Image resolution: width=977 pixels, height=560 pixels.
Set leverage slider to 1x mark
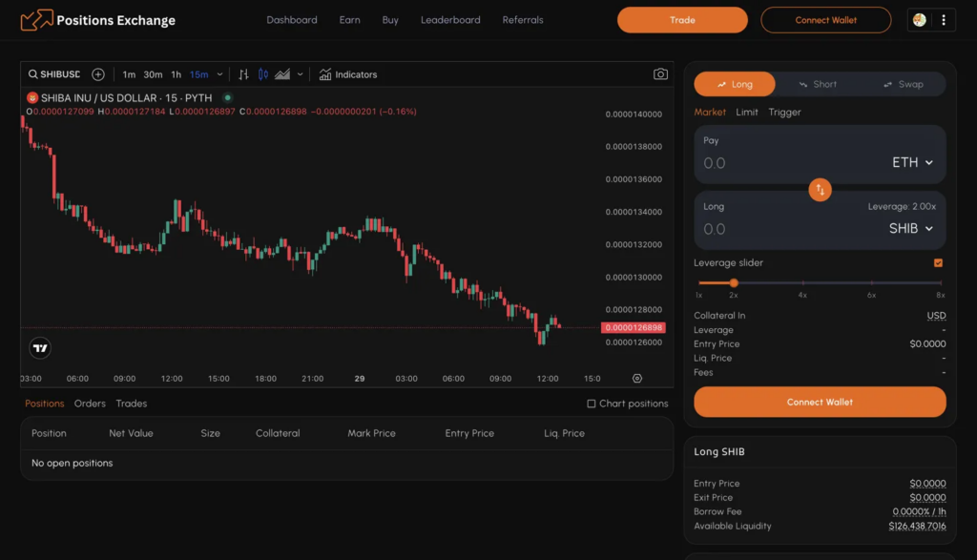(699, 282)
